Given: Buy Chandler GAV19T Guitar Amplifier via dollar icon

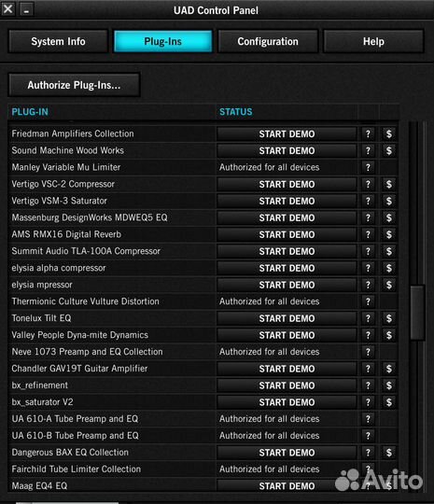Looking at the screenshot, I should pyautogui.click(x=389, y=369).
